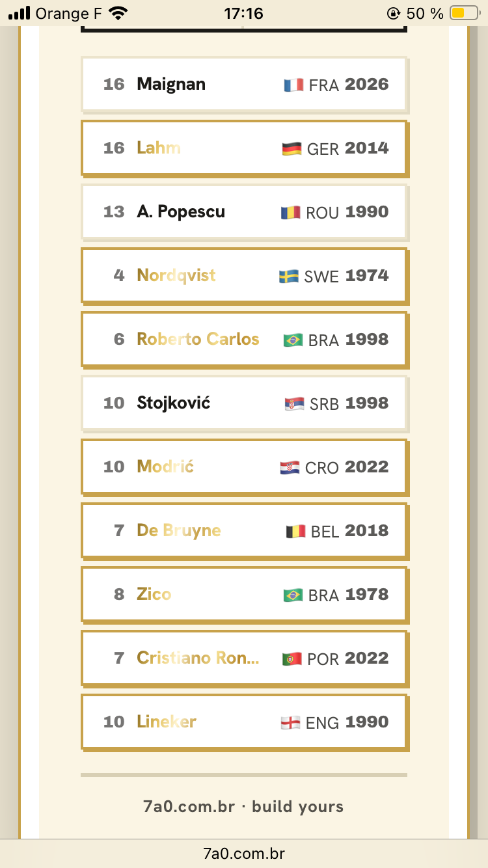Viewport: 488px width, 868px height.
Task: Select the Zico player name
Action: pos(154,594)
